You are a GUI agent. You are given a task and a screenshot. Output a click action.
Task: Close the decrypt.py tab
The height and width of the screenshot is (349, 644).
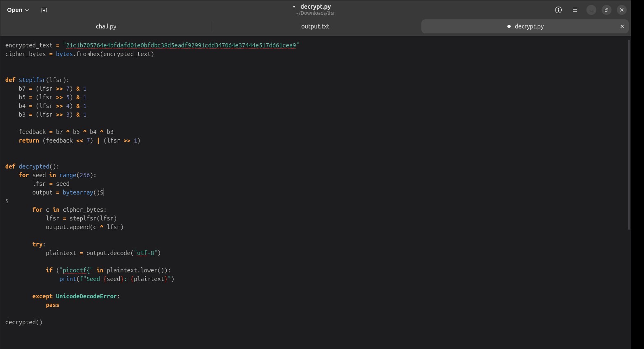pyautogui.click(x=622, y=26)
